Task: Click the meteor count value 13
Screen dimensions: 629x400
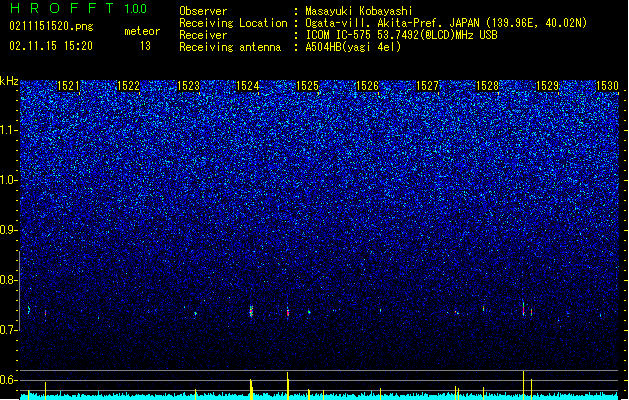Action: tap(145, 46)
